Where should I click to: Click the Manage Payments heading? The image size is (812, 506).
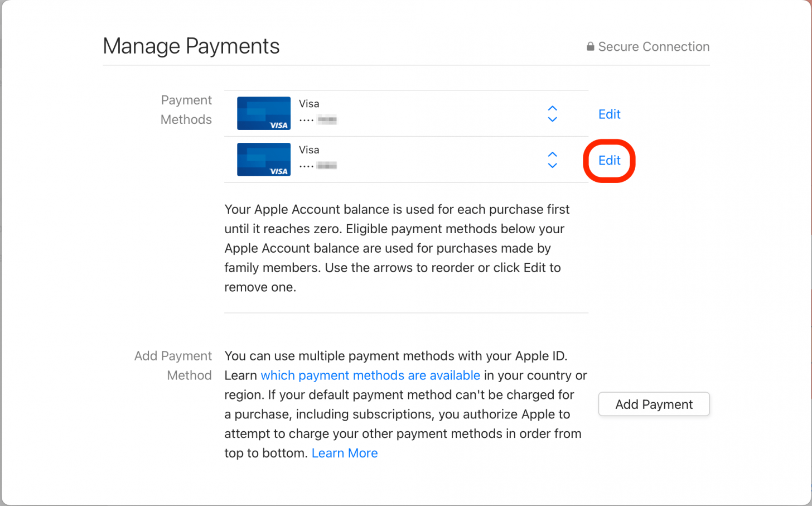coord(191,46)
